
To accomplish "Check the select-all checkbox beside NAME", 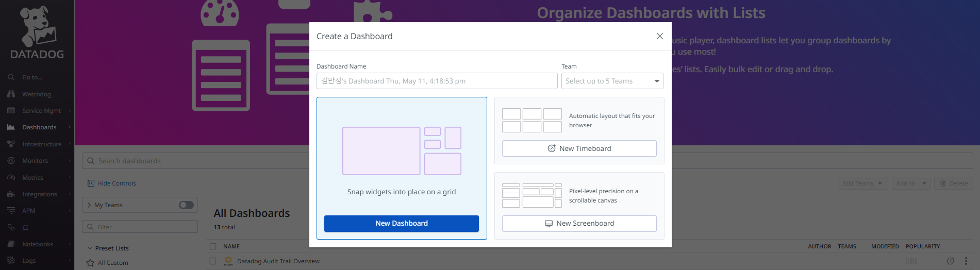I will click(213, 246).
